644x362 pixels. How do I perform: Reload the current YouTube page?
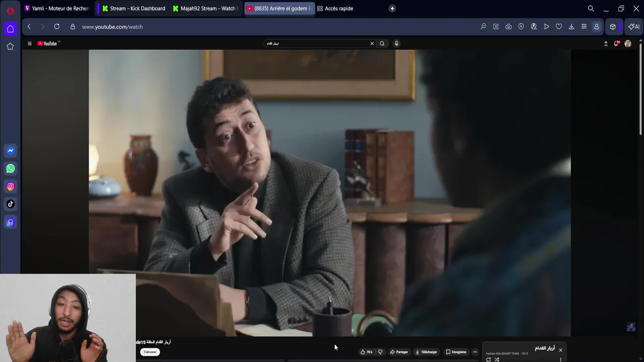click(57, 27)
